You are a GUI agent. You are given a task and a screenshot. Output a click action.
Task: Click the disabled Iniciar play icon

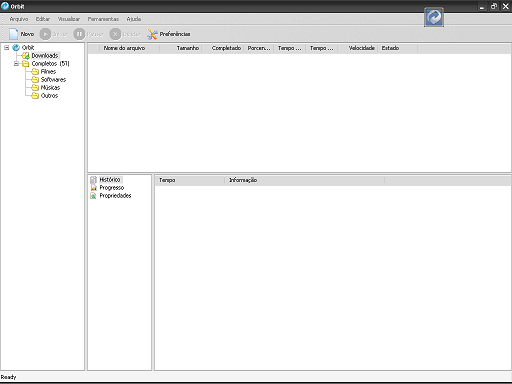pyautogui.click(x=45, y=34)
